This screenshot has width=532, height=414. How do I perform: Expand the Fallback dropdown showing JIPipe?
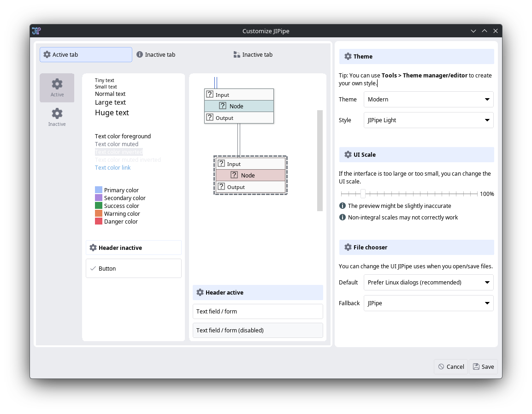428,303
